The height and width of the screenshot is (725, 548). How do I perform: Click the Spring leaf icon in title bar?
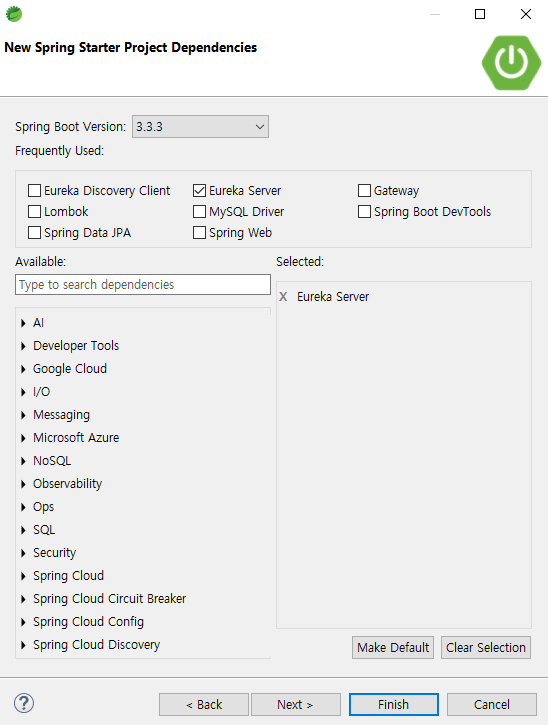14,14
